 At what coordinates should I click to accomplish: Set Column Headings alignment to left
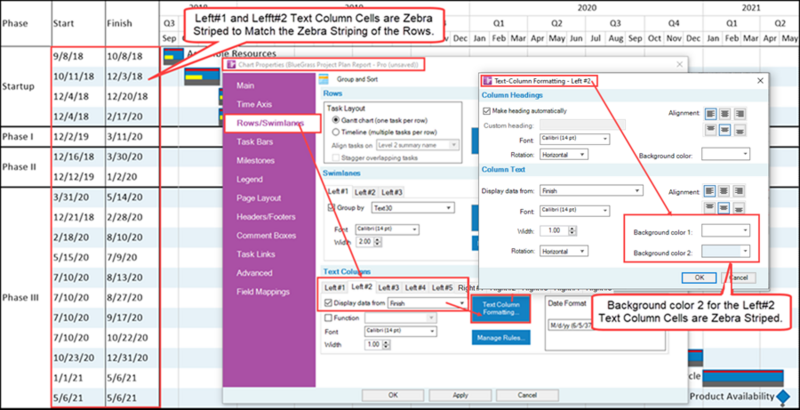coord(710,114)
